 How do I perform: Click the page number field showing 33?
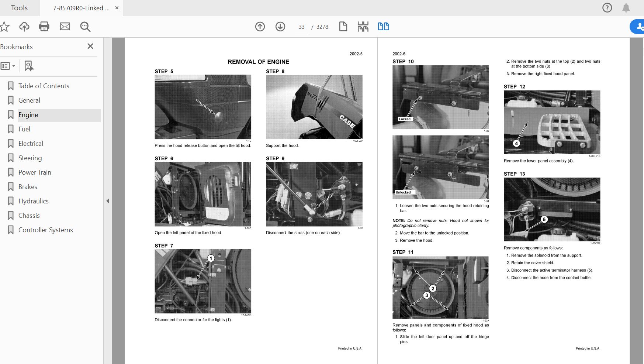click(x=302, y=27)
